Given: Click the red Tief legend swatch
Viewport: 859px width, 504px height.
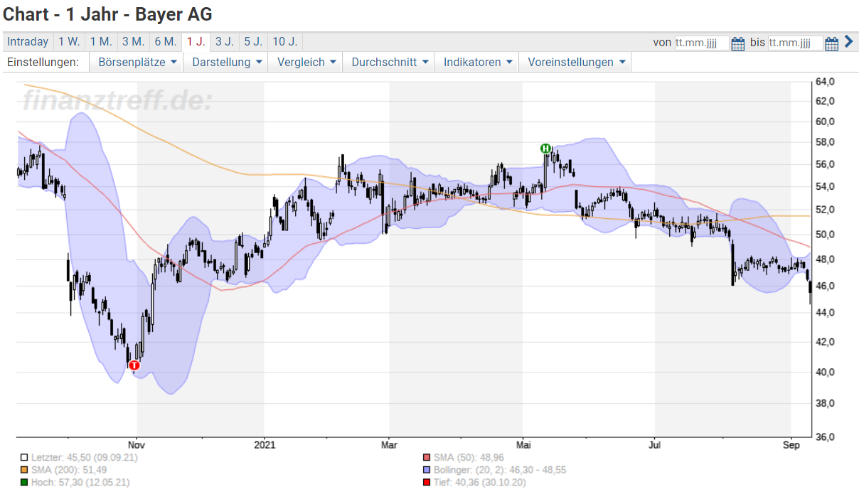Looking at the screenshot, I should tap(427, 483).
